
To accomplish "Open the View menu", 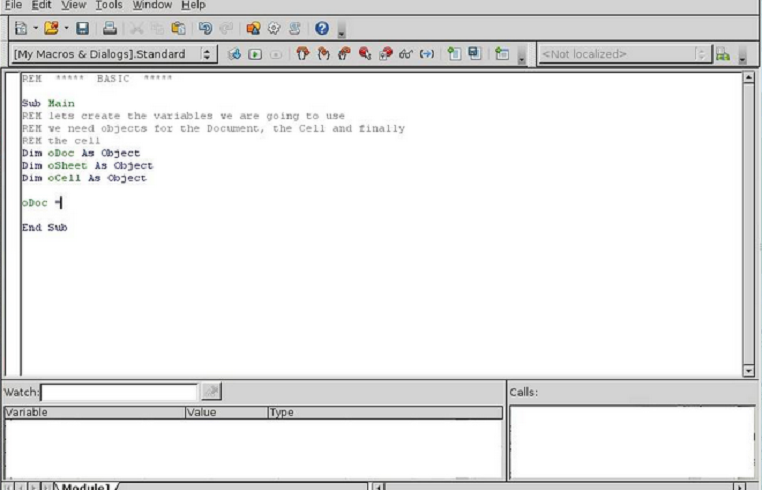I will pyautogui.click(x=73, y=5).
